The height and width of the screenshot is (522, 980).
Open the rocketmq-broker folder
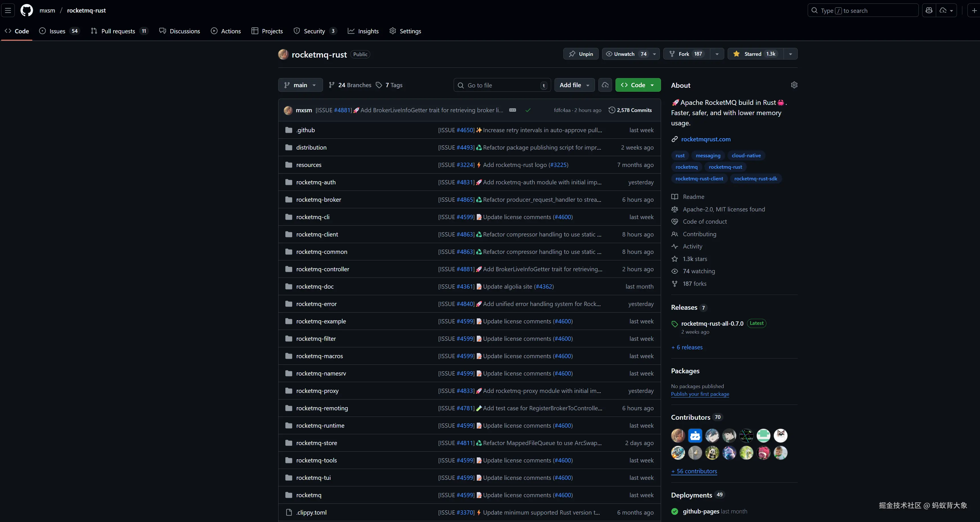(318, 199)
